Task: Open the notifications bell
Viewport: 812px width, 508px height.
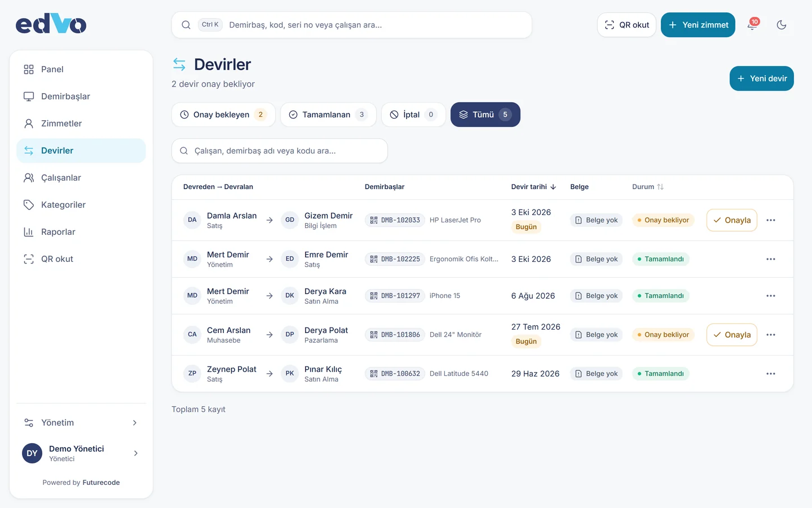Action: (x=752, y=25)
